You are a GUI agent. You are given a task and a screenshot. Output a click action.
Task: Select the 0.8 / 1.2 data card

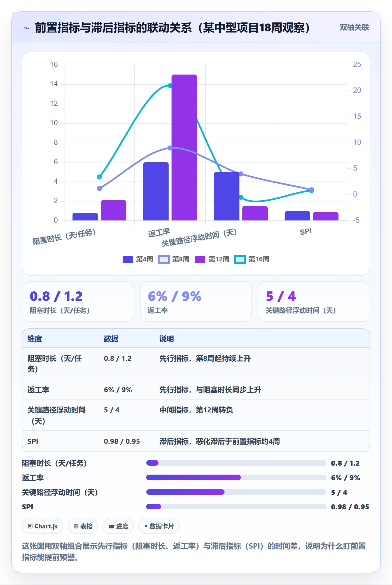coord(78,301)
